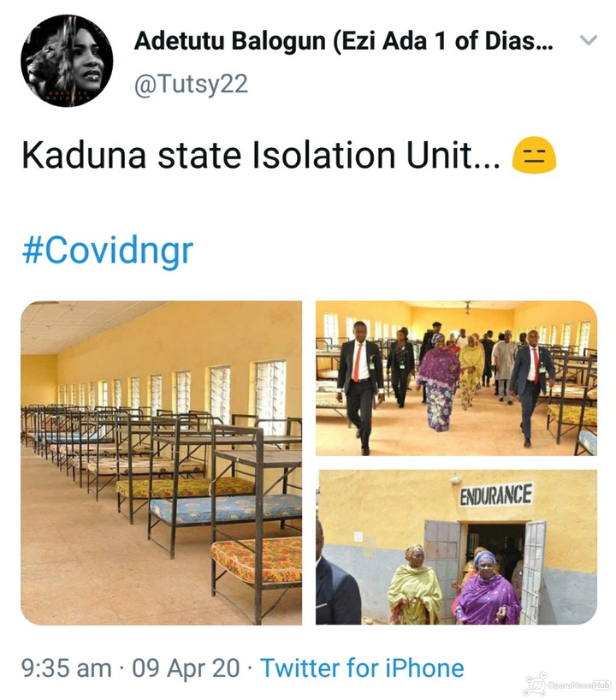Click the orange floral mattress in front
616x700 pixels.
[x=257, y=560]
